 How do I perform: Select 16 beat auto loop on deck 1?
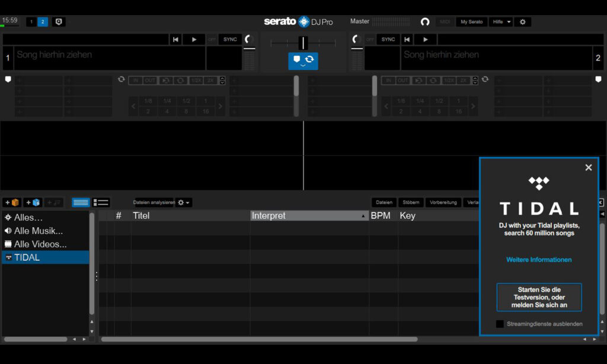coord(206,111)
